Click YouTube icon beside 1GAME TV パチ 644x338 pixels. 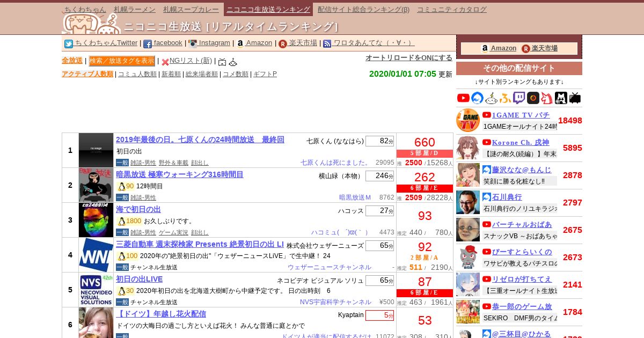487,115
